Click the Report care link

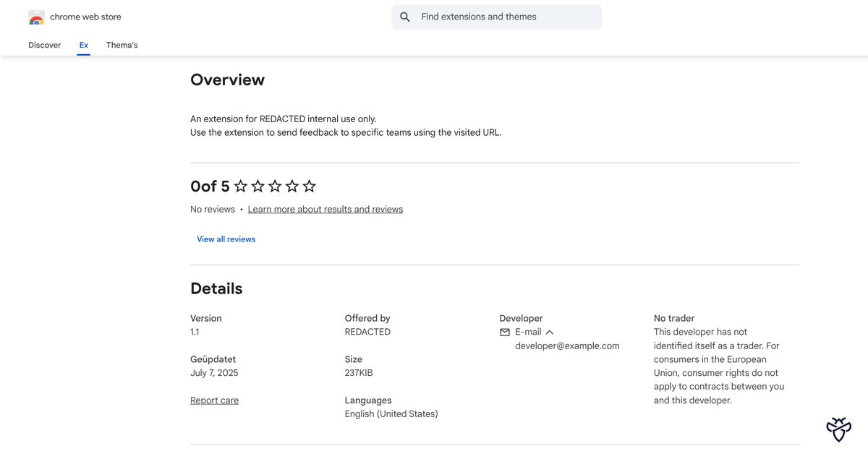point(214,400)
